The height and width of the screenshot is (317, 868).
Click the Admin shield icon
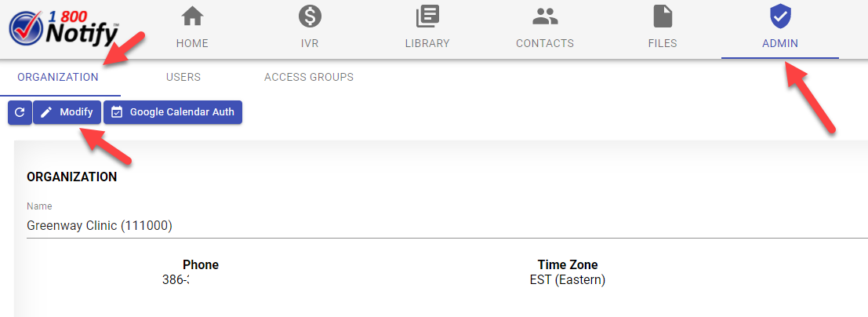(x=779, y=16)
